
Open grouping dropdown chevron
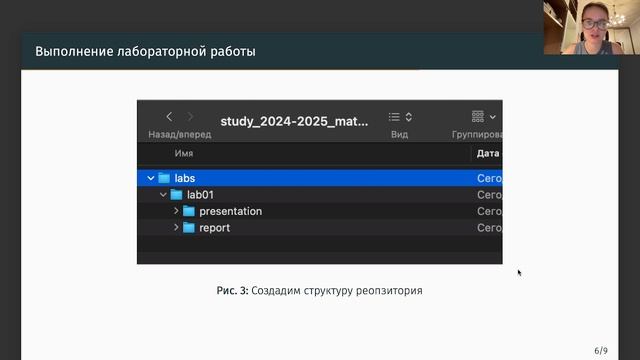click(x=493, y=117)
